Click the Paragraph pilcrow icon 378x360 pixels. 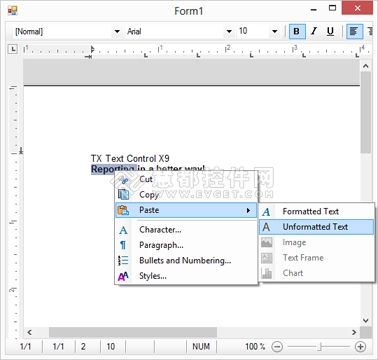pos(123,245)
